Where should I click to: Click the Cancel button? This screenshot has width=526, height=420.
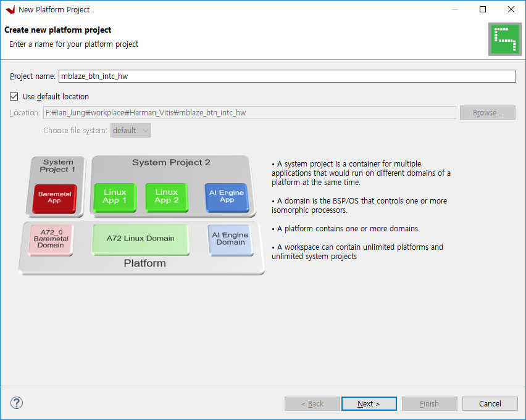pyautogui.click(x=490, y=403)
